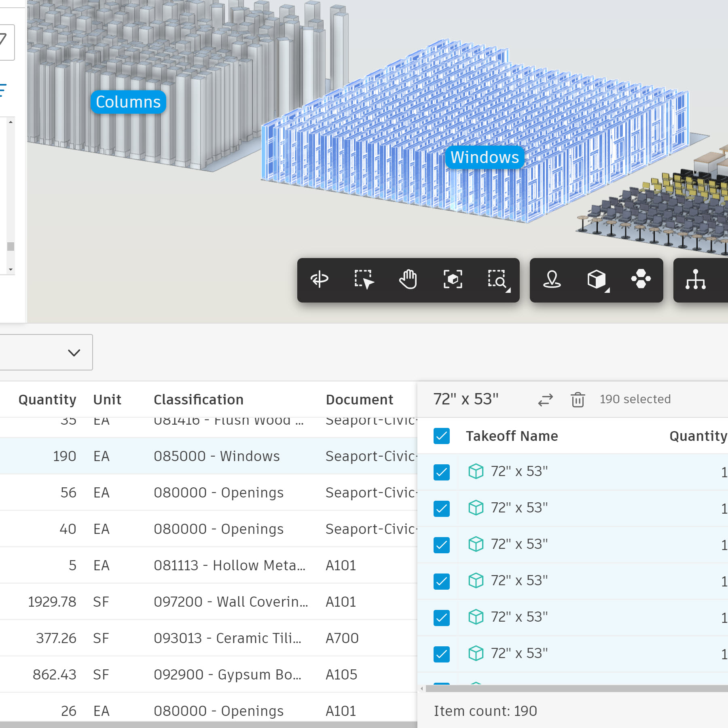The height and width of the screenshot is (728, 728).
Task: Sort by the Classification column header
Action: coord(199,400)
